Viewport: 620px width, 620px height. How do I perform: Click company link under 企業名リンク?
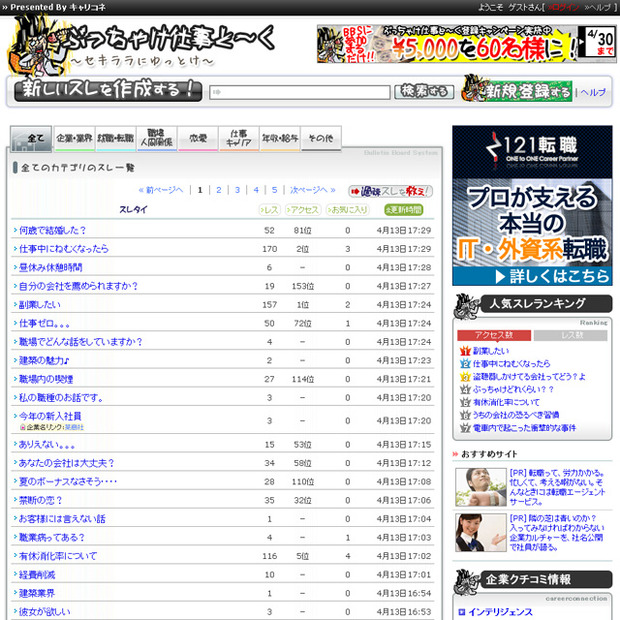74,427
